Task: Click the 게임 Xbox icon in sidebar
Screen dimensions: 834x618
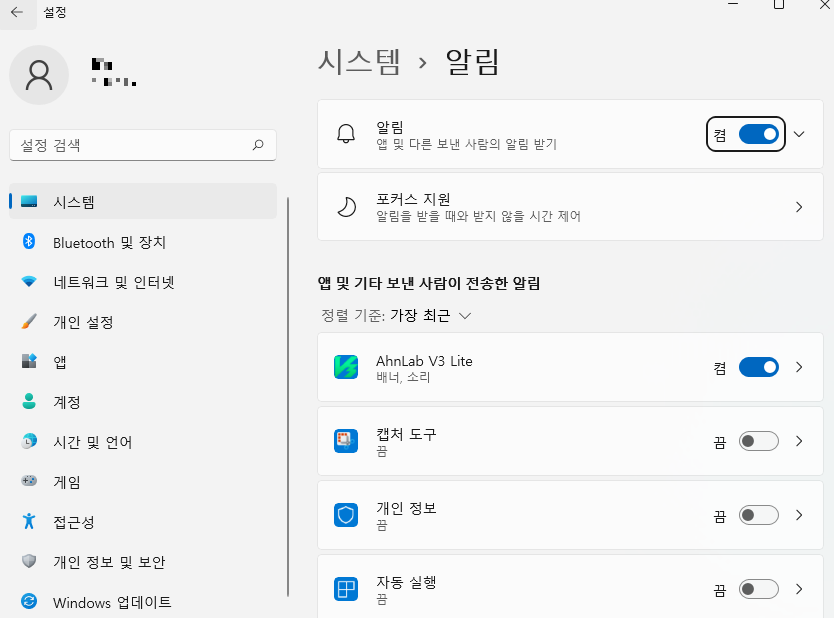Action: click(x=24, y=482)
